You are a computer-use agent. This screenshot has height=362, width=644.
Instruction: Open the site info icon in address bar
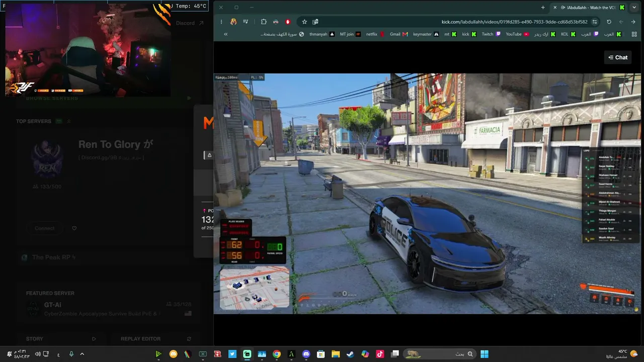[x=595, y=22]
